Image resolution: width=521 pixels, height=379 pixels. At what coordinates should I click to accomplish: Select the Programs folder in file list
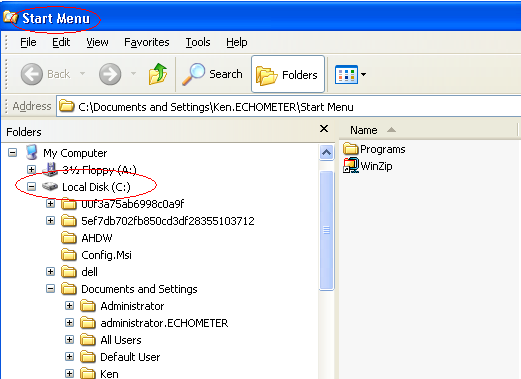[374, 149]
